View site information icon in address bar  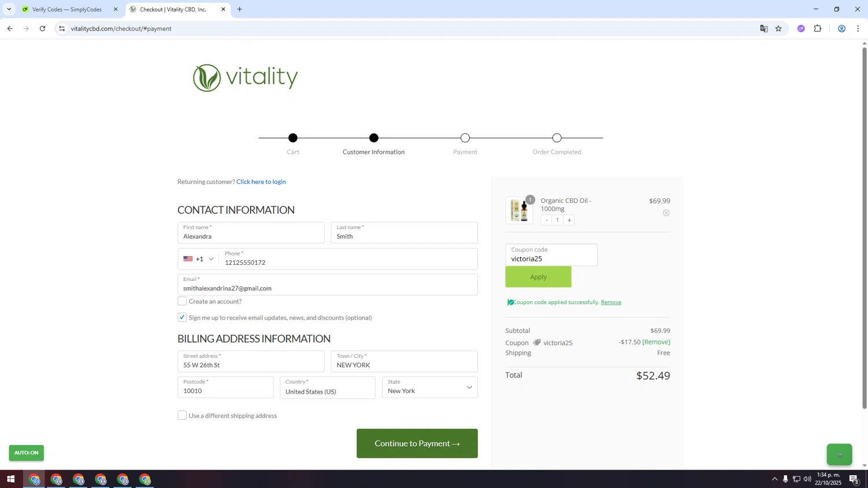coord(62,28)
